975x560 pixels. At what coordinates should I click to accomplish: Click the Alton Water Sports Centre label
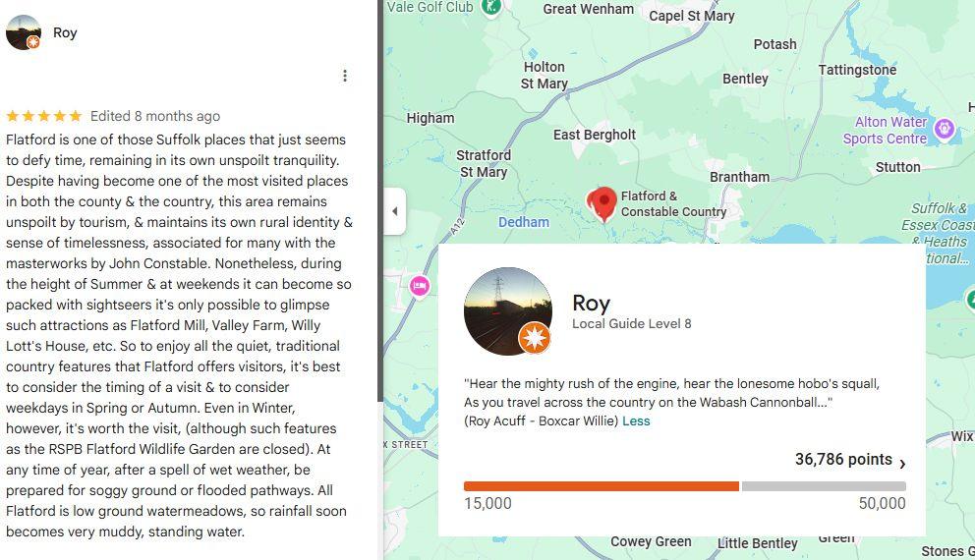tap(885, 131)
